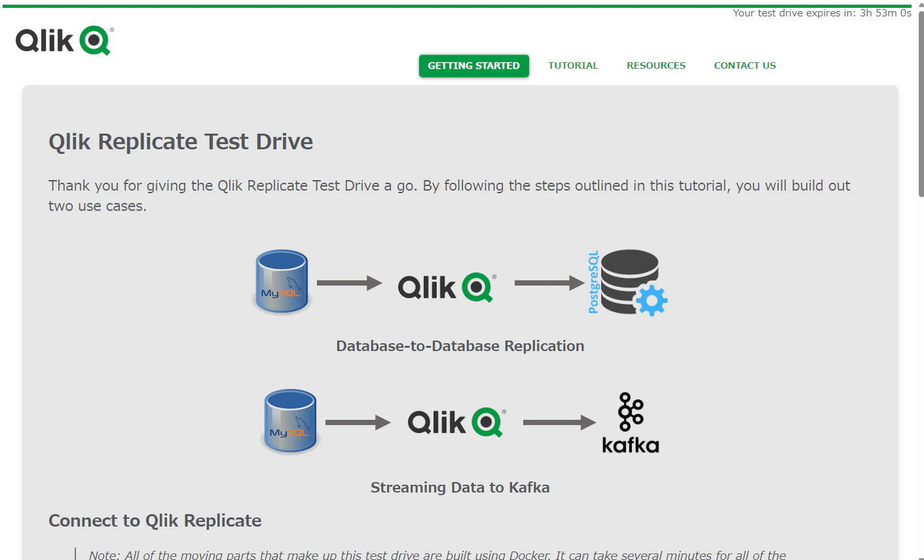This screenshot has height=560, width=924.
Task: Click the Connect to Qlik Replicate heading
Action: click(x=155, y=521)
